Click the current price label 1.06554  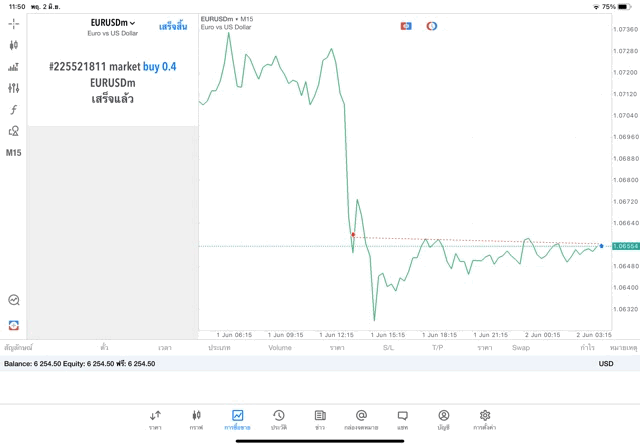click(625, 246)
